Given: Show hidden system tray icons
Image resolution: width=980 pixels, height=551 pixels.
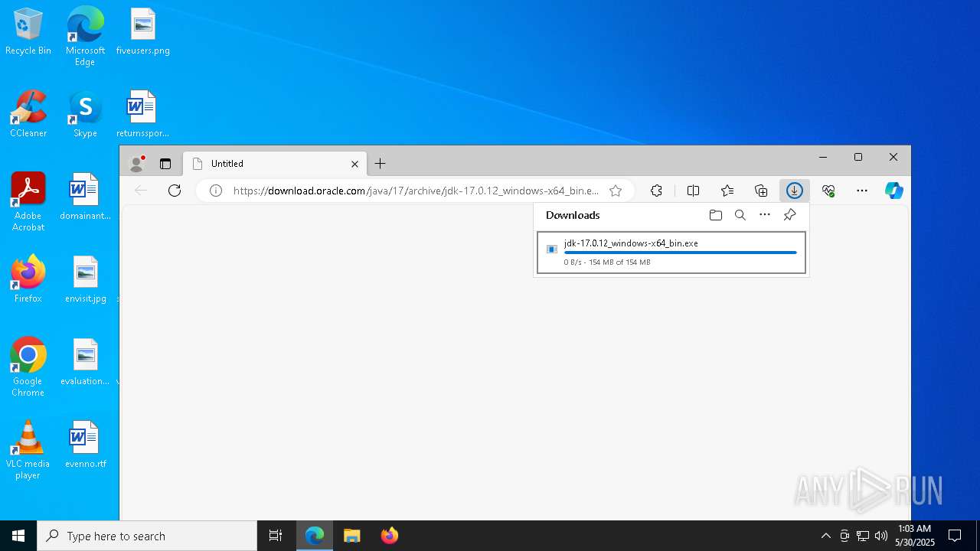Looking at the screenshot, I should click(825, 536).
